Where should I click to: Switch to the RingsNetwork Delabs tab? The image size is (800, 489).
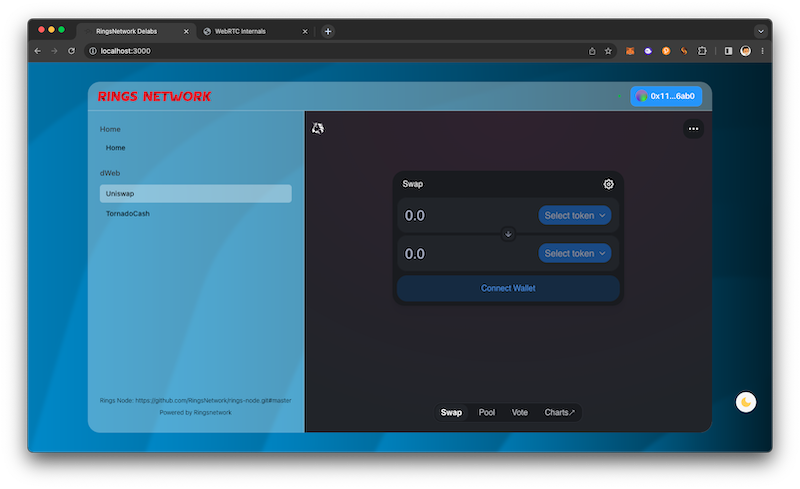point(135,31)
